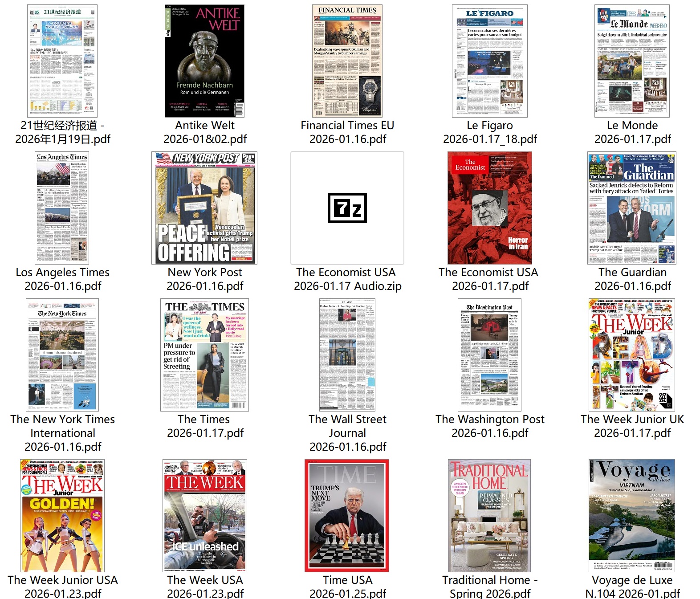Select The Wall Street Journal thumbnail
This screenshot has width=700, height=599.
347,355
